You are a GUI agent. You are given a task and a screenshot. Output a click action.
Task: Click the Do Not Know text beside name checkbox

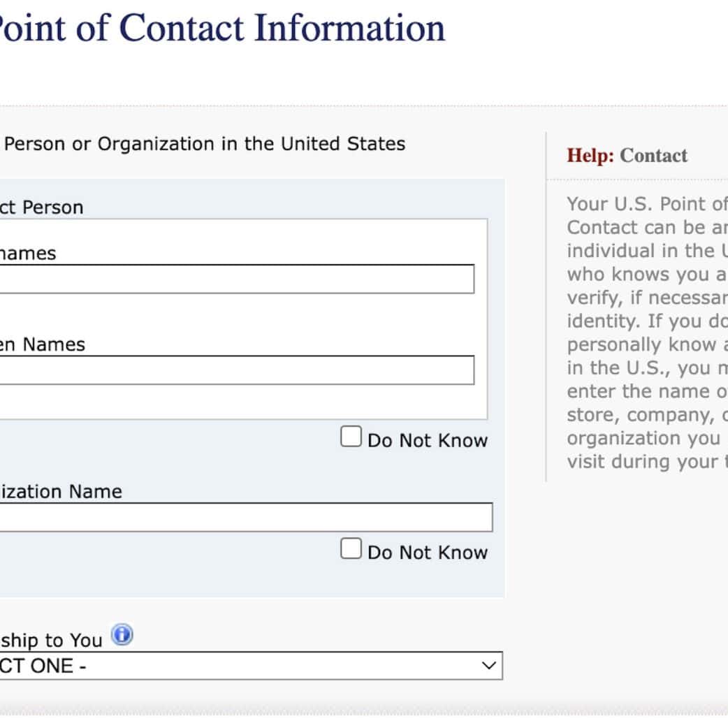(427, 441)
